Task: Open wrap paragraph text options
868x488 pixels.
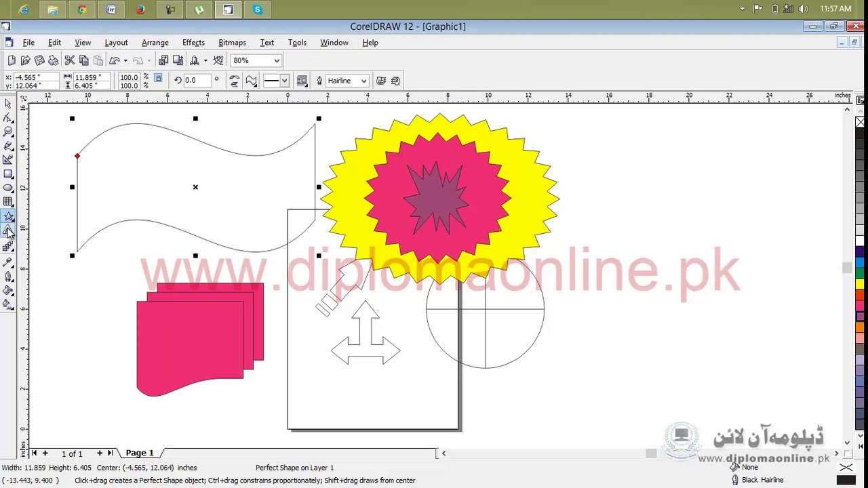Action: [302, 81]
